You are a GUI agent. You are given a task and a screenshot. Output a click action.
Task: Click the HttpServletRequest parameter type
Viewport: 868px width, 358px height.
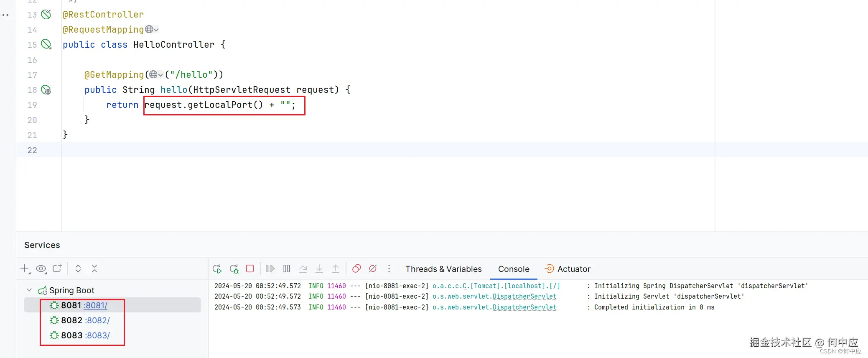tap(242, 90)
